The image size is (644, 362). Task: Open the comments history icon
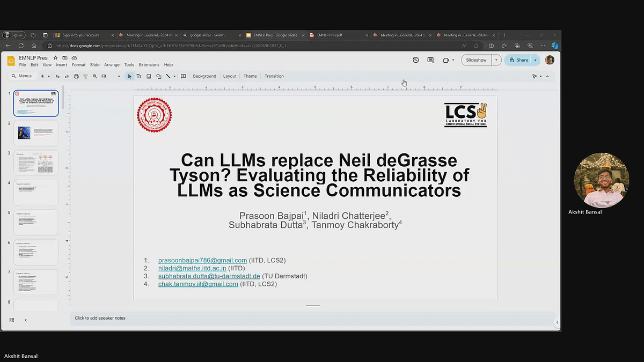(430, 60)
